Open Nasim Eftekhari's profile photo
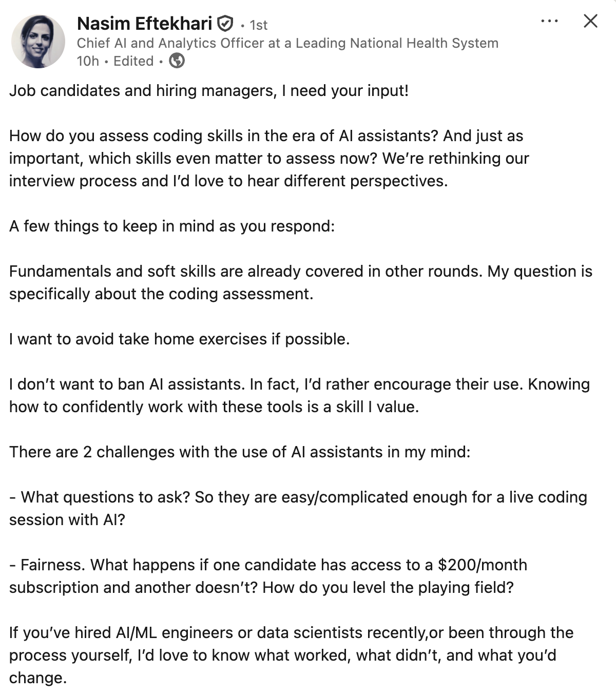This screenshot has height=694, width=616. [38, 42]
